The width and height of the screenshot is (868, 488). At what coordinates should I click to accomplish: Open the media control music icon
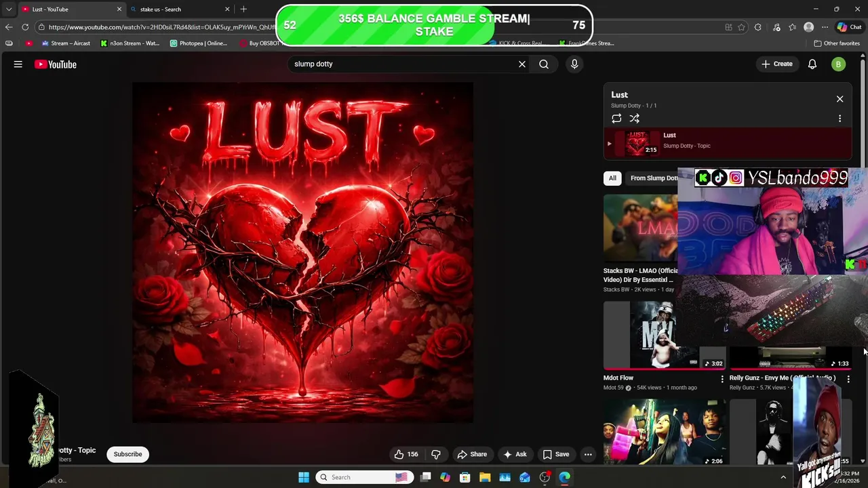pyautogui.click(x=776, y=27)
